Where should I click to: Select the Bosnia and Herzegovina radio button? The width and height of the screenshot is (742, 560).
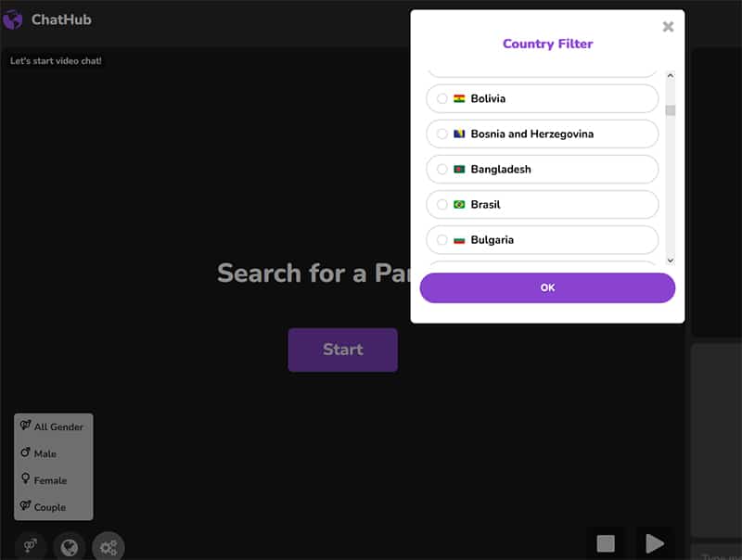[x=442, y=134]
